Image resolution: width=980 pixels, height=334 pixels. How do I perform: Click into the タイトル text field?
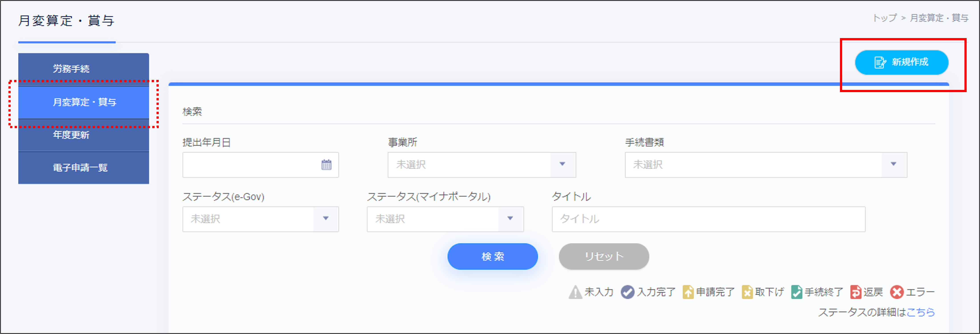pos(708,219)
